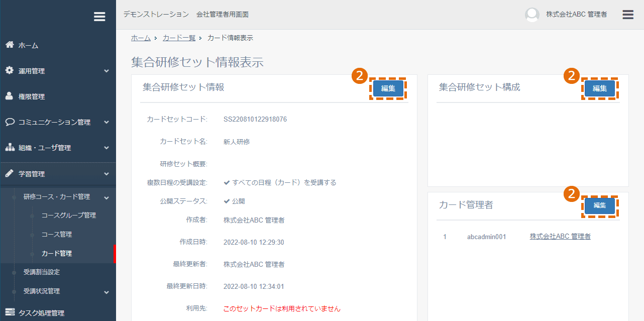Collapse the 研修コース・カード管理 chevron
The height and width of the screenshot is (321, 644).
point(106,197)
